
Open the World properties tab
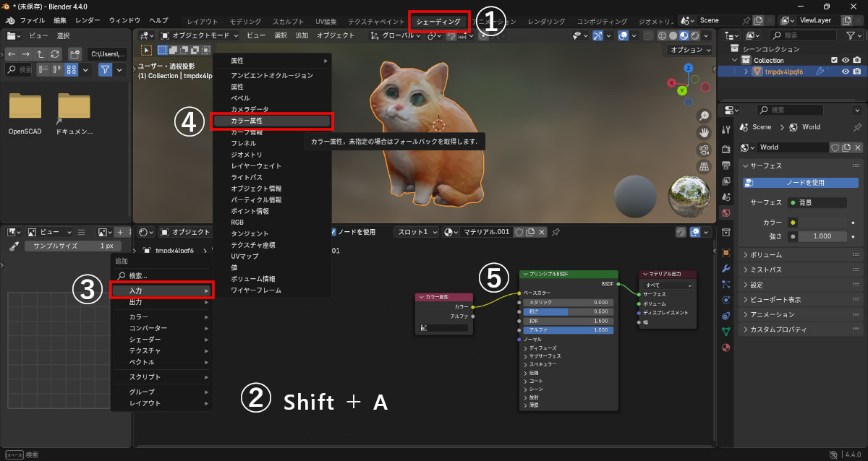(726, 213)
